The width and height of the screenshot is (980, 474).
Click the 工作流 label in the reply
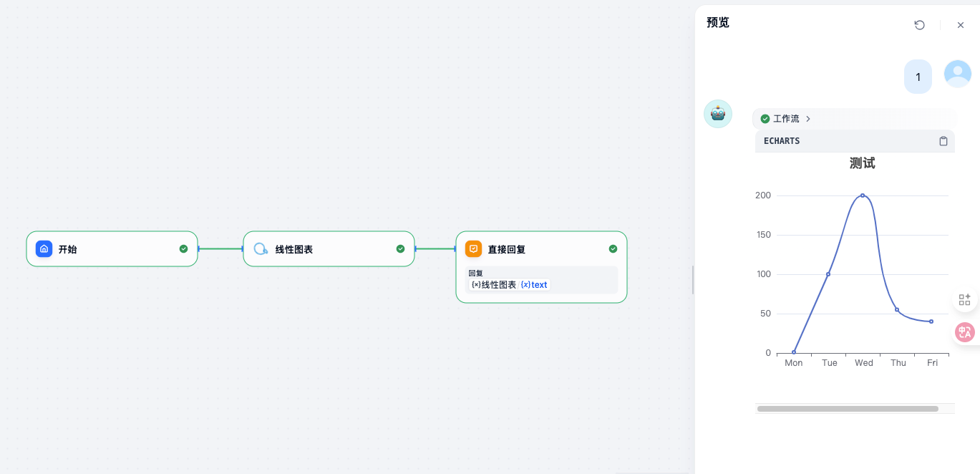[786, 119]
